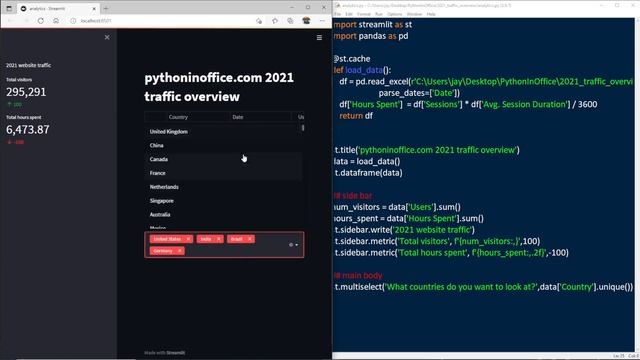Viewport: 640px width, 360px height.
Task: Reload the localhost page in browser
Action: 40,21
